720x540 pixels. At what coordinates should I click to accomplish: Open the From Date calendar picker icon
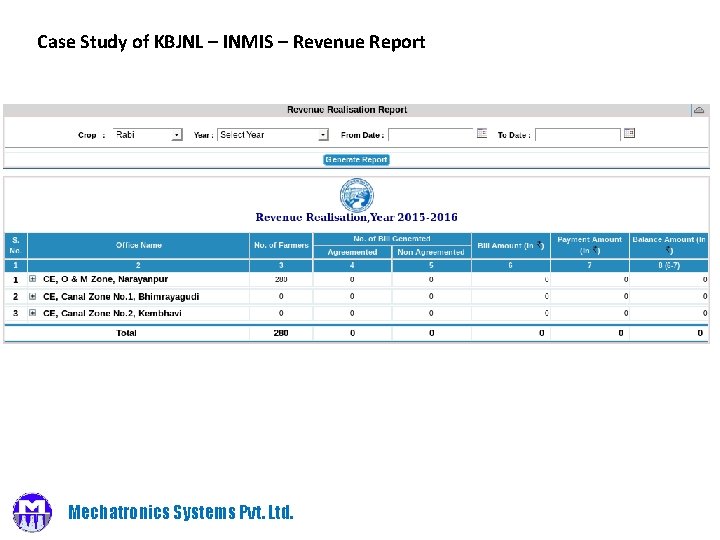[482, 134]
